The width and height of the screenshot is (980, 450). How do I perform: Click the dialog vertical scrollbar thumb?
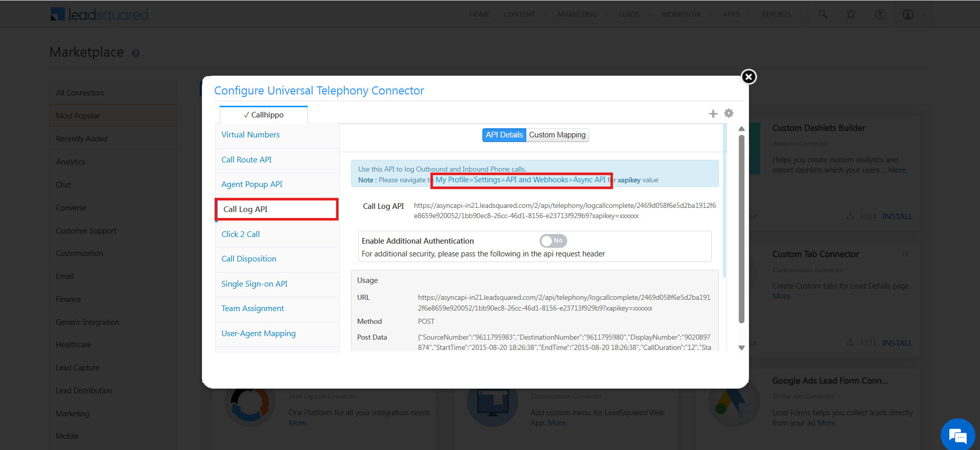(741, 229)
